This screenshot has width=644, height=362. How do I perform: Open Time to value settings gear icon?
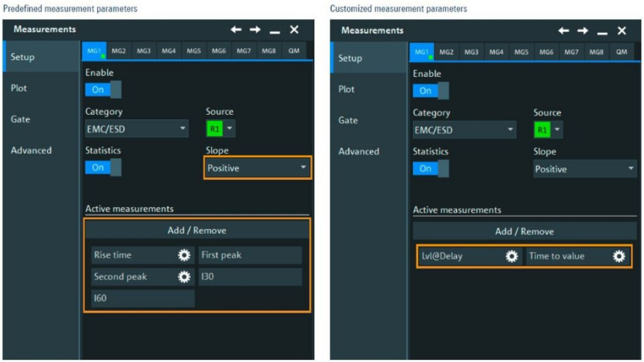pos(619,257)
